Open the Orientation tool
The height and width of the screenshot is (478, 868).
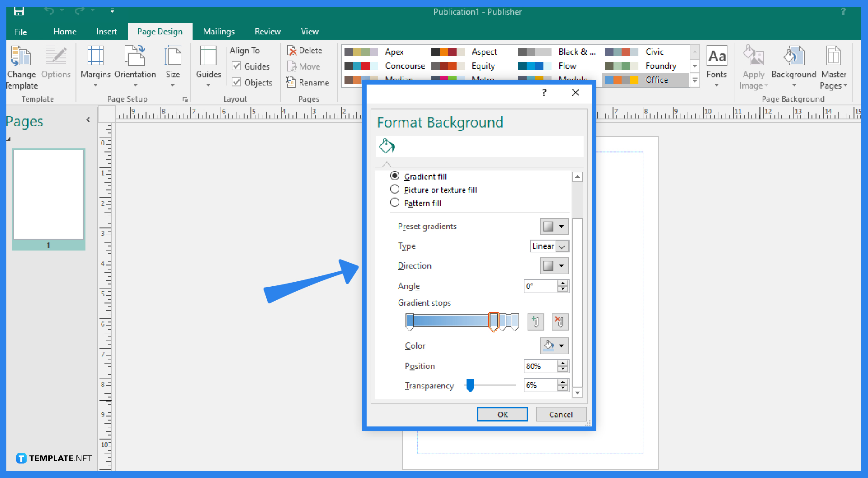[135, 66]
